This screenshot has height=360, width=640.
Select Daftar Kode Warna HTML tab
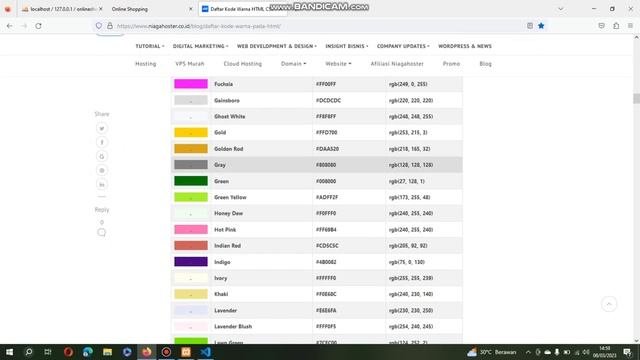click(243, 9)
